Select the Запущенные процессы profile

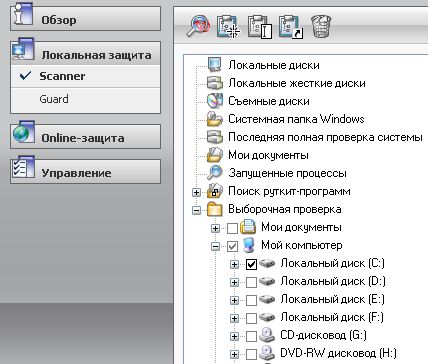point(287,173)
